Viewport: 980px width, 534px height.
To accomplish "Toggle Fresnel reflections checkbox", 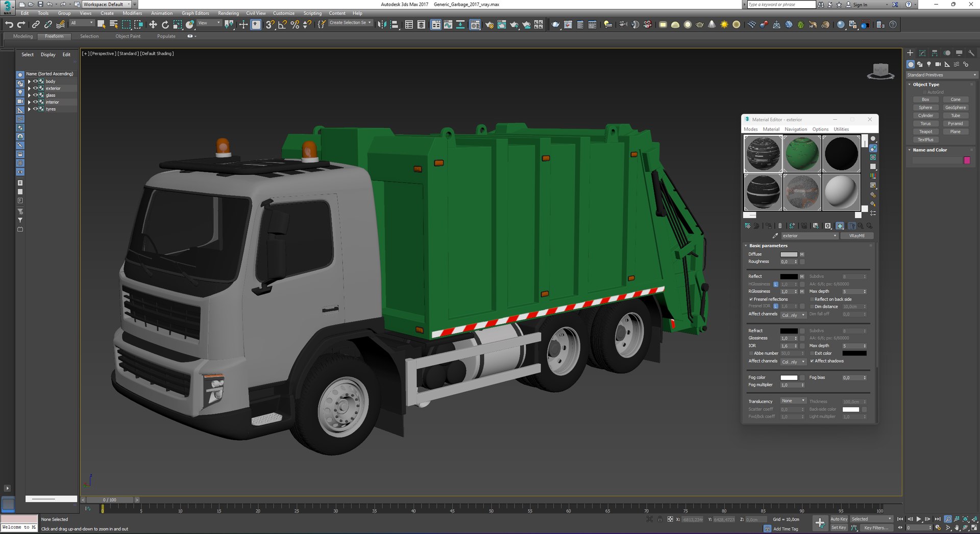I will tap(751, 299).
